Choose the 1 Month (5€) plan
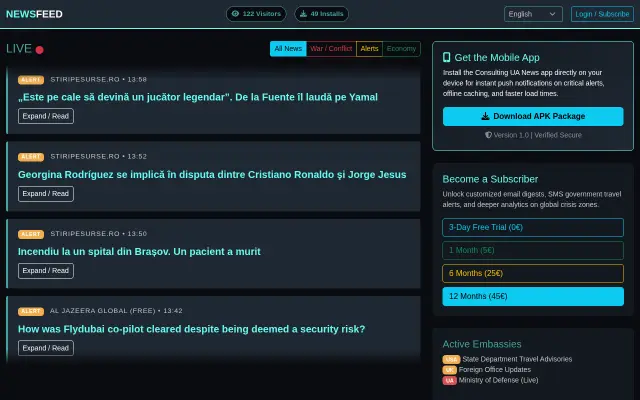The height and width of the screenshot is (400, 640). [x=533, y=250]
